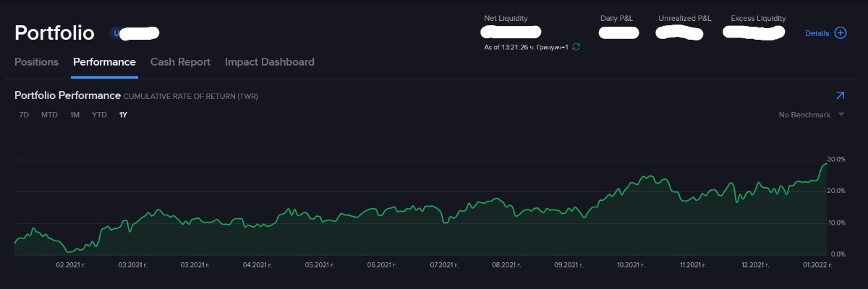This screenshot has width=868, height=289.
Task: Go to the Impact Dashboard tab
Action: click(269, 62)
